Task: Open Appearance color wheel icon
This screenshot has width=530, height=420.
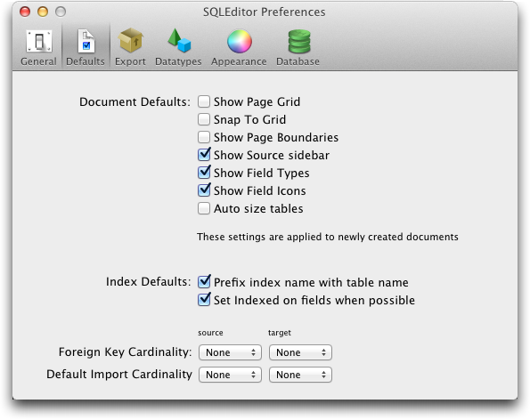Action: (x=240, y=41)
